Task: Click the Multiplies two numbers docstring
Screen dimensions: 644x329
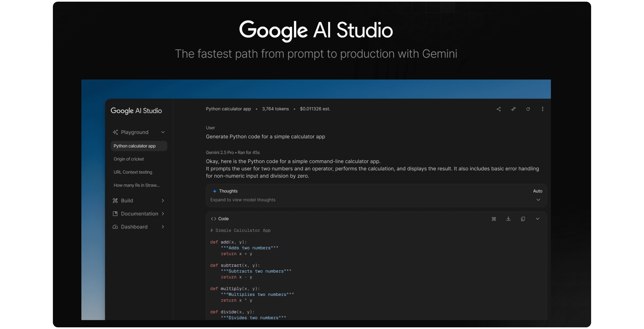Action: point(257,295)
